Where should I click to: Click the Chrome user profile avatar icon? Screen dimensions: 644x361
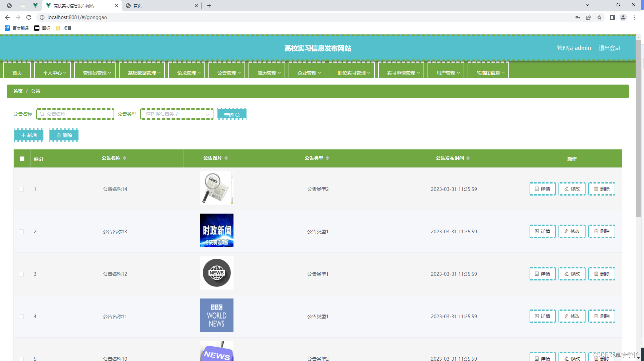623,17
